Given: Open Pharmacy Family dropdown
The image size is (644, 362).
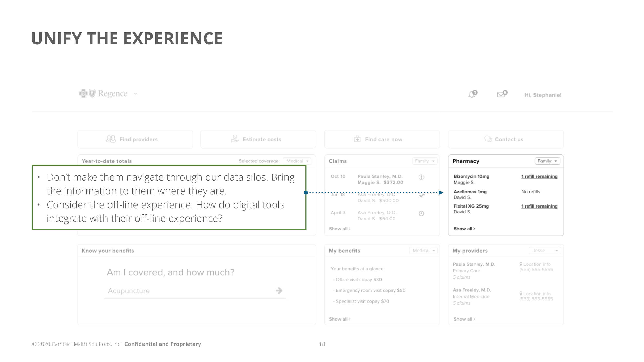Looking at the screenshot, I should 547,161.
